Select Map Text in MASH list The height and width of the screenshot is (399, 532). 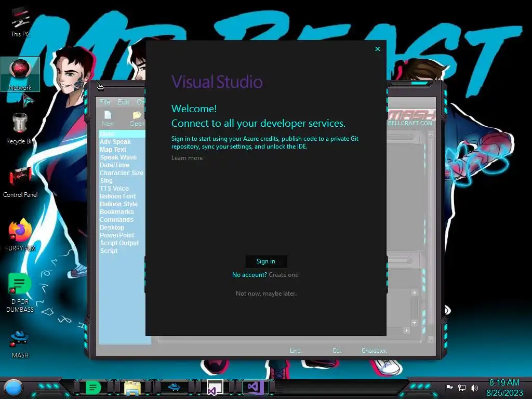113,150
